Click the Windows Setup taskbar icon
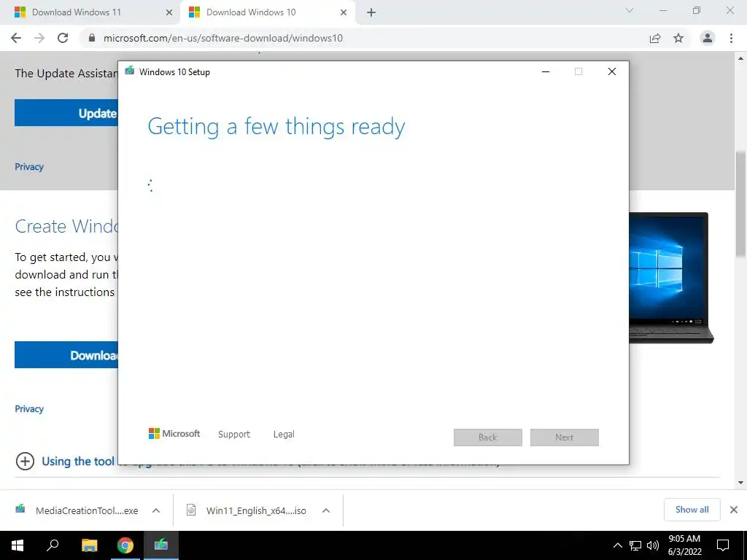The image size is (747, 560). tap(161, 545)
